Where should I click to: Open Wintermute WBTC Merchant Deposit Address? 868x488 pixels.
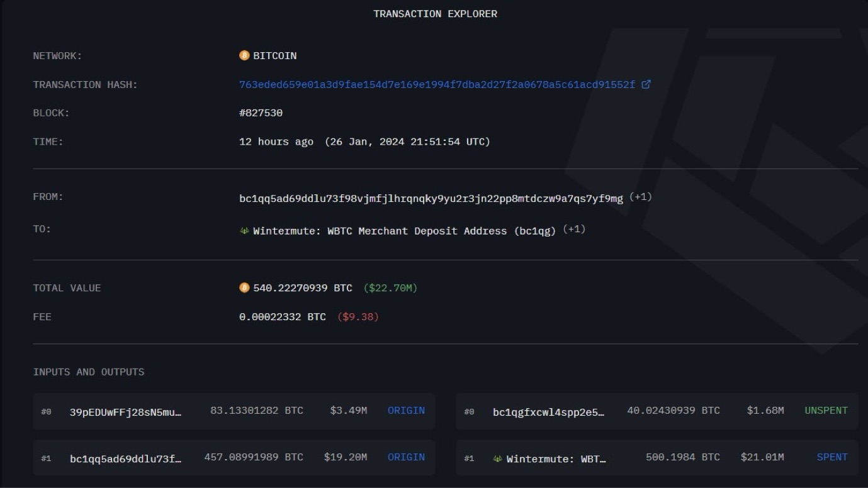coord(404,231)
